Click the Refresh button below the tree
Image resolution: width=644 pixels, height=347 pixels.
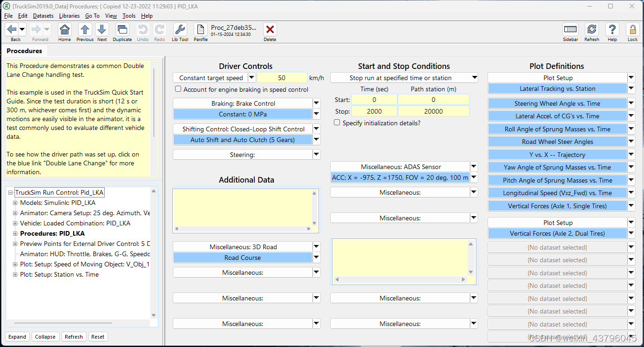pyautogui.click(x=74, y=337)
